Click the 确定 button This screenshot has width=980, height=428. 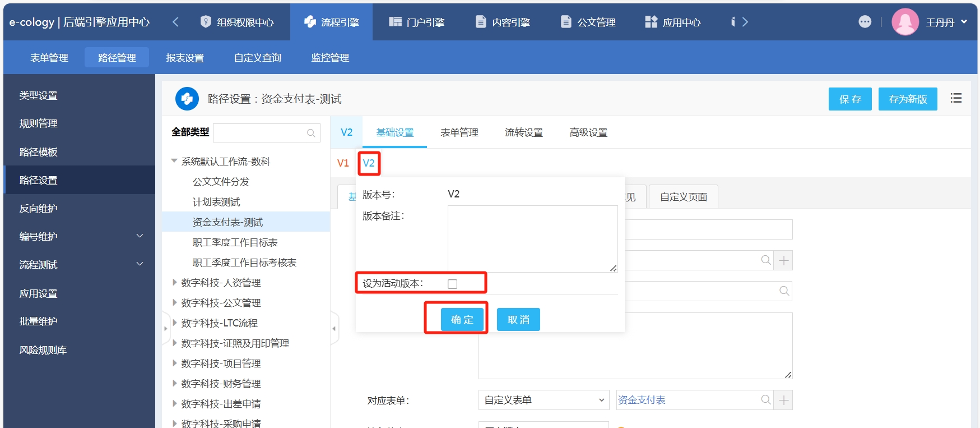pyautogui.click(x=462, y=319)
